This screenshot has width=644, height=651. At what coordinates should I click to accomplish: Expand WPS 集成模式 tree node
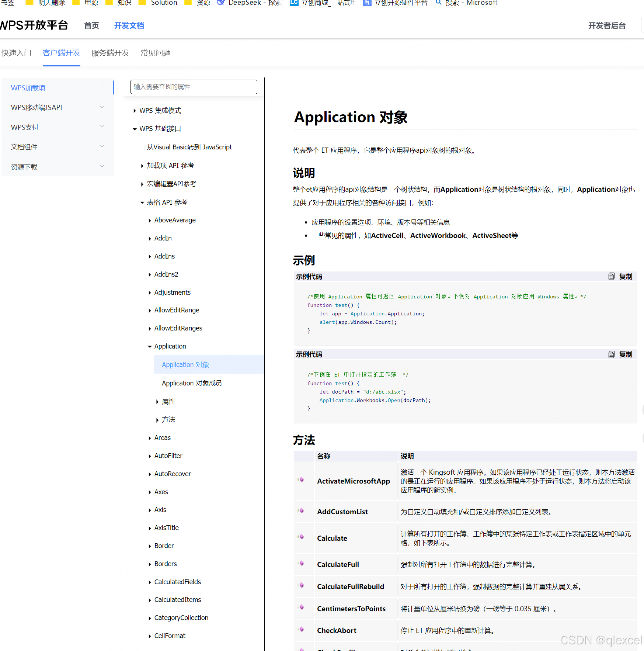click(x=135, y=111)
